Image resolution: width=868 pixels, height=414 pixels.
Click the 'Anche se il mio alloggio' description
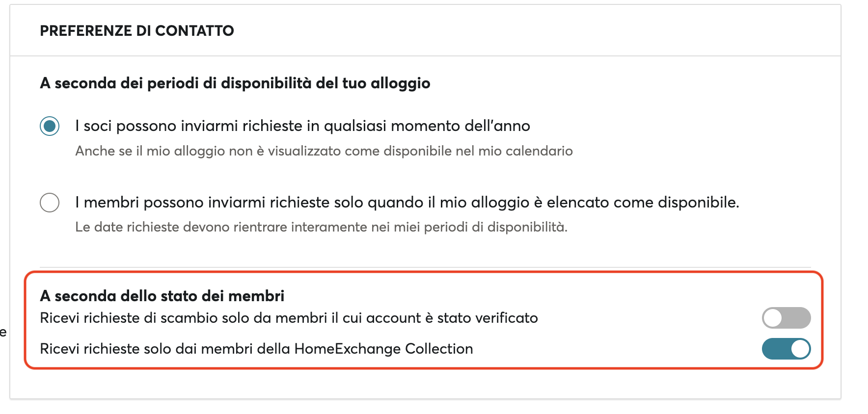pos(324,151)
